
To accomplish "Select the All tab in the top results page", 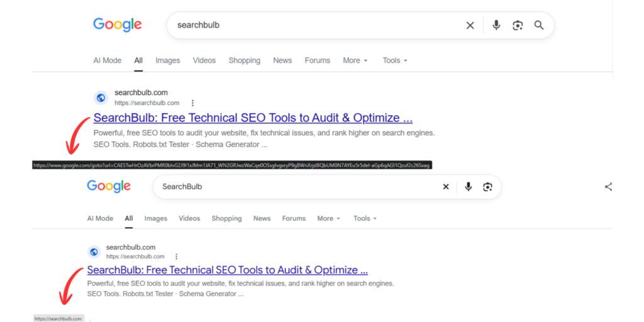I will tap(138, 60).
